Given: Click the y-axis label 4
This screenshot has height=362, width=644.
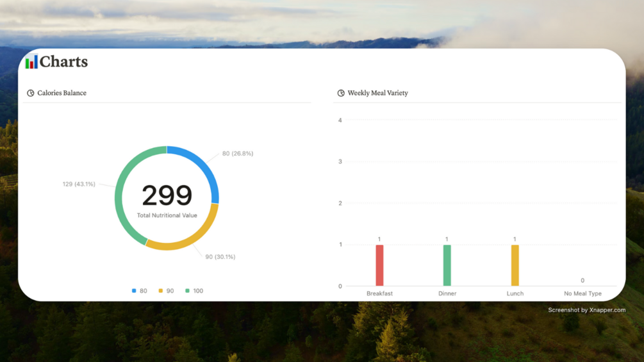Looking at the screenshot, I should 340,120.
